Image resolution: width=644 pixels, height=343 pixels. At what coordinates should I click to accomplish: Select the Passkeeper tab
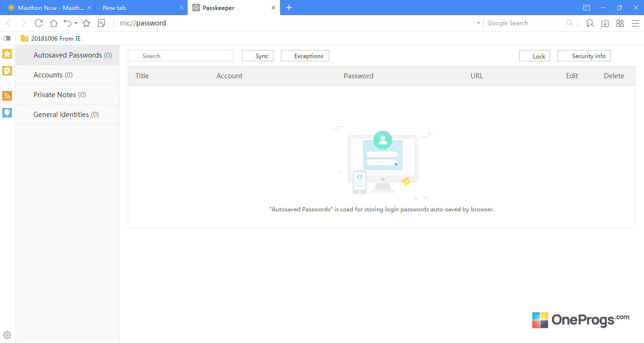tap(233, 8)
